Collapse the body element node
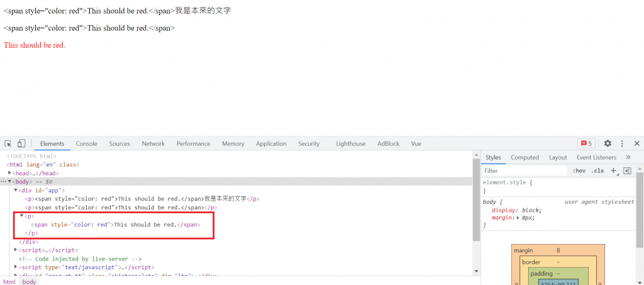This screenshot has height=285, width=644. (10, 182)
